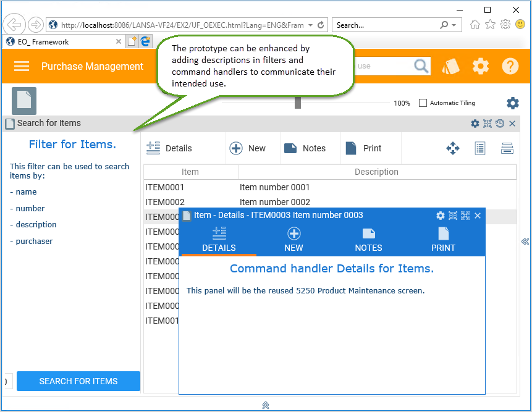Open the hamburger menu beside Purchase Management
The image size is (532, 412).
22,66
